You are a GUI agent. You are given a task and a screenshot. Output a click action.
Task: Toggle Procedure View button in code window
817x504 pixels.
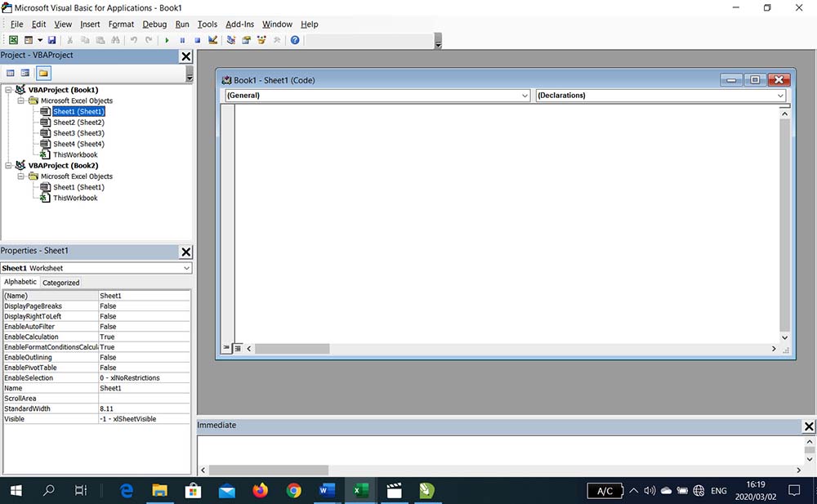[226, 348]
